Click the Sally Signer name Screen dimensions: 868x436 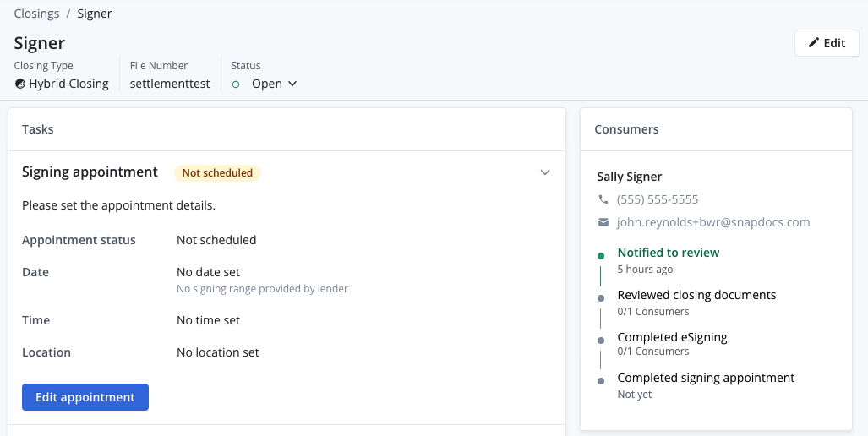(630, 177)
